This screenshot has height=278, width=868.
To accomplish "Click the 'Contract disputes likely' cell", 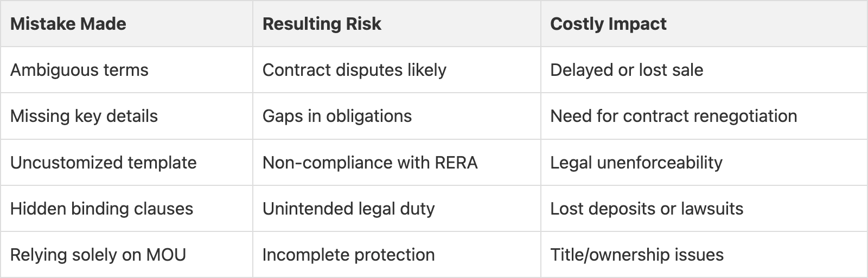I will 354,70.
